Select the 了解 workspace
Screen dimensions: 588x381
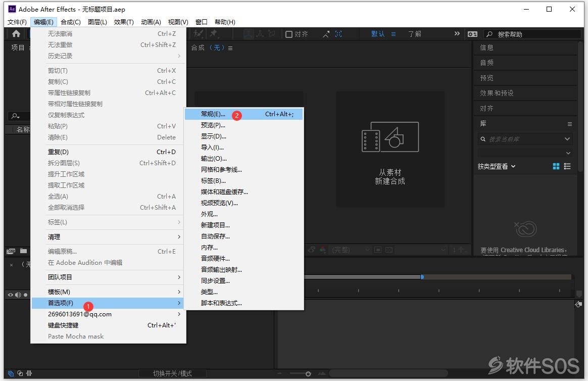click(415, 34)
